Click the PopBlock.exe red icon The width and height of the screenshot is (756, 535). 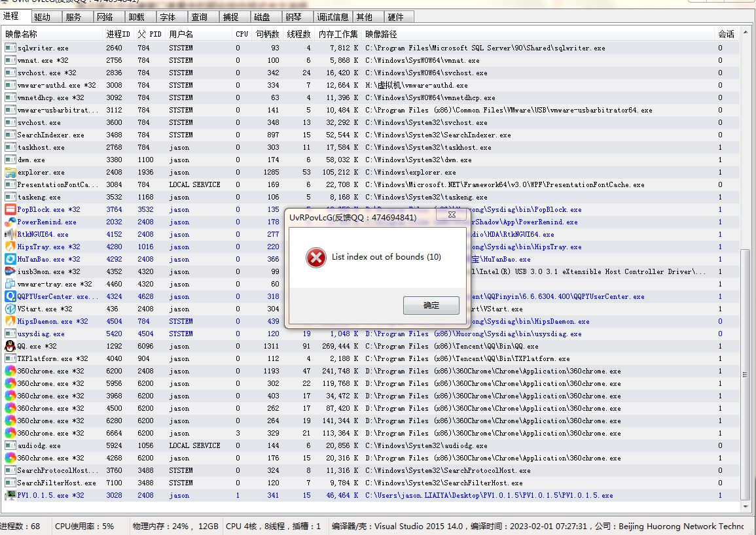(10, 209)
